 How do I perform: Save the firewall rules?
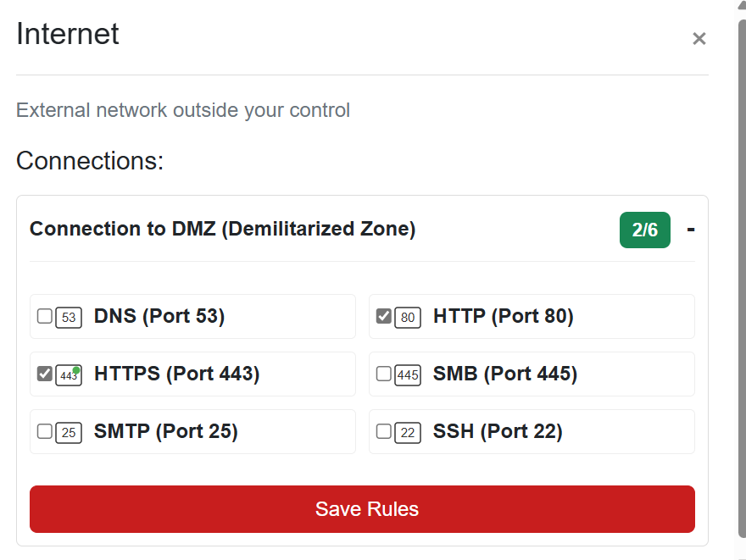point(362,508)
